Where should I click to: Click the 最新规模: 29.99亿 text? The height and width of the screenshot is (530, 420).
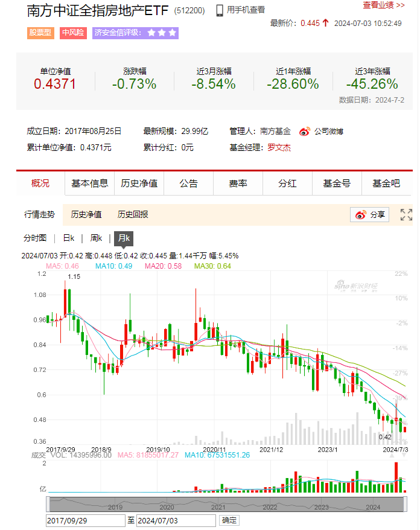coord(176,131)
